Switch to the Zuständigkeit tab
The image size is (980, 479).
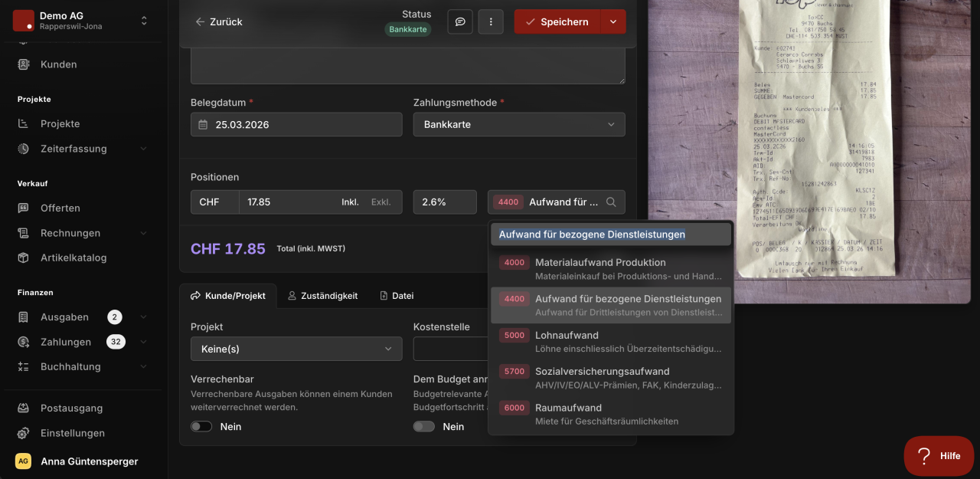pos(322,296)
